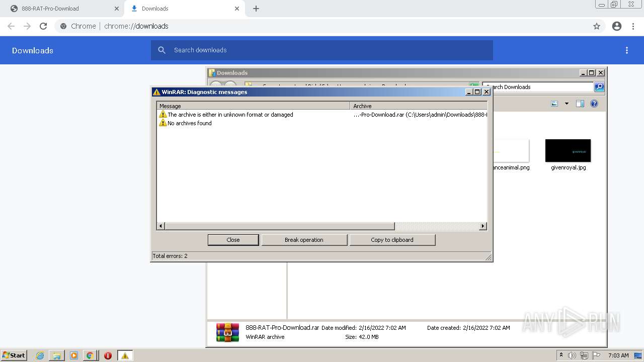Toggle the preview pane icon in Explorer

[x=580, y=104]
